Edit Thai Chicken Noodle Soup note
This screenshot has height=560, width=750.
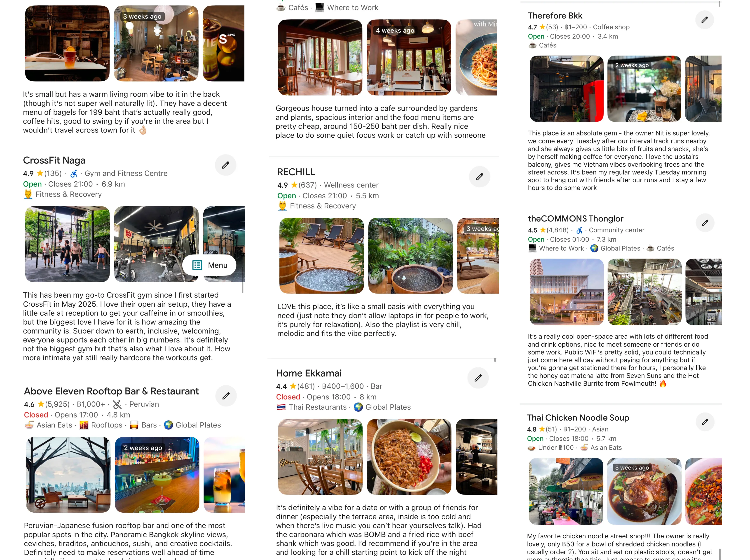(705, 422)
